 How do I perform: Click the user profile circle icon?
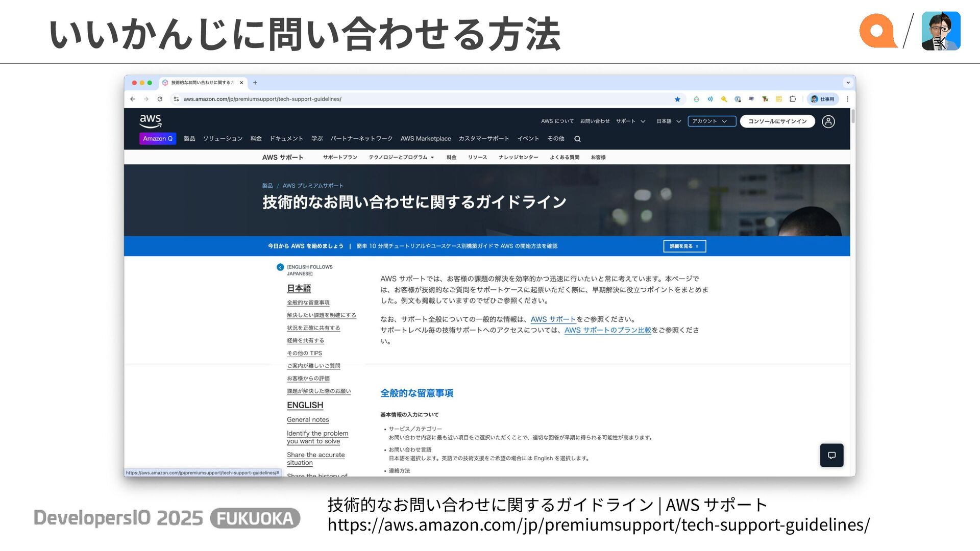pos(828,121)
